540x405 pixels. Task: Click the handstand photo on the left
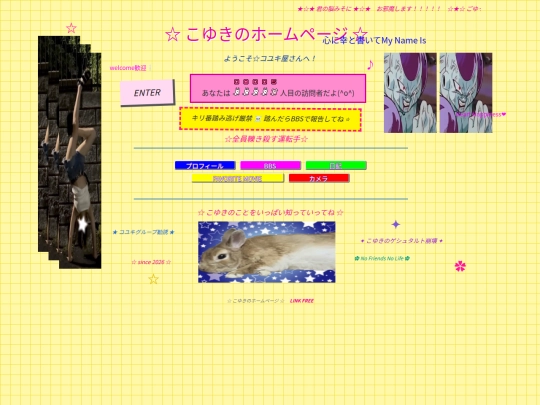pyautogui.click(x=70, y=152)
